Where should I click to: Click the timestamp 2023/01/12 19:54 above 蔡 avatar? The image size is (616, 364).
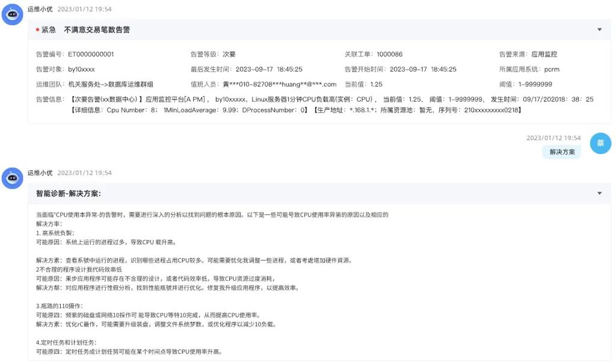[x=553, y=137]
